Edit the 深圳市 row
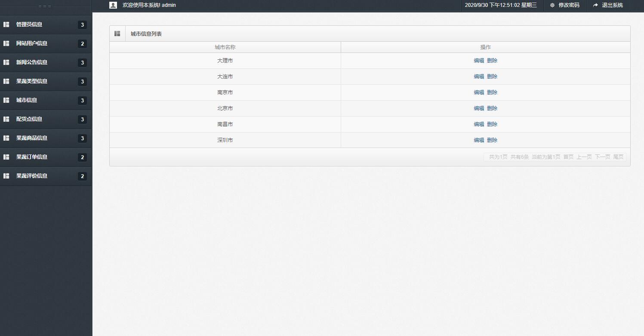The height and width of the screenshot is (336, 644). 479,140
